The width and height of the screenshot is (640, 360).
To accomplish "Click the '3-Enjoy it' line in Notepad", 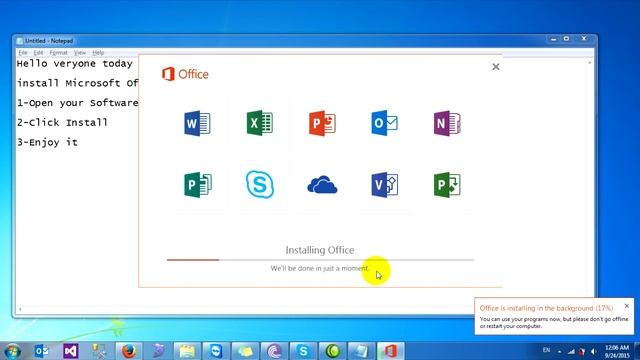I will (x=47, y=142).
